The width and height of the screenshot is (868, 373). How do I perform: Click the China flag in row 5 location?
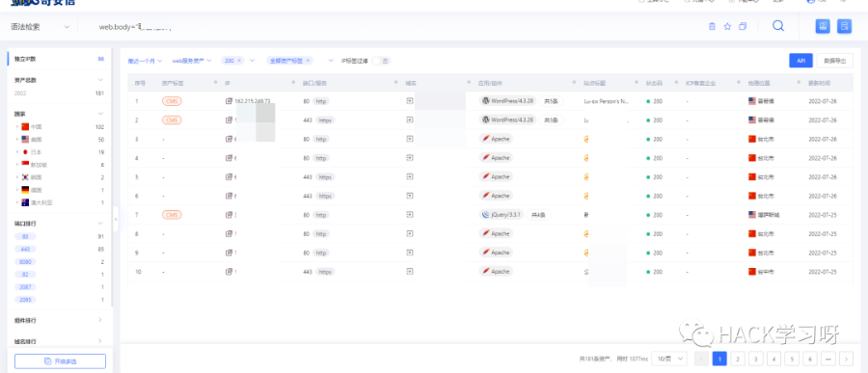751,176
